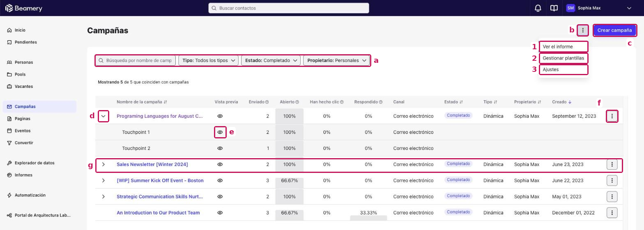644x230 pixels.
Task: Click the 33.33% Respondido value
Action: pos(368,213)
